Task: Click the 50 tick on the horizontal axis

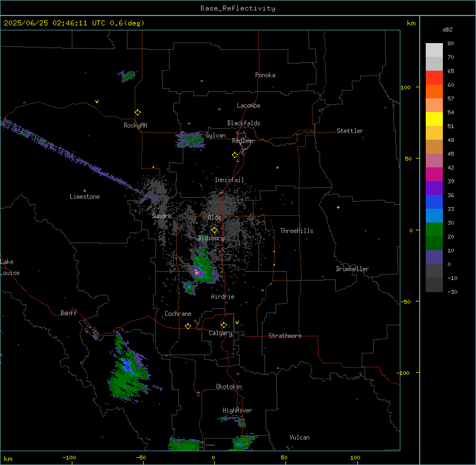Action: coord(284,457)
